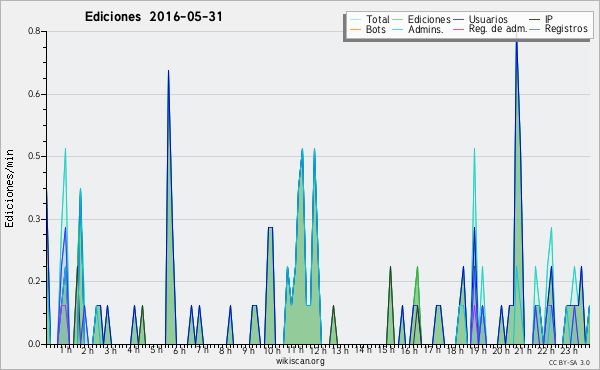This screenshot has width=600, height=370.
Task: Click the 0.0 y-axis value
Action: pyautogui.click(x=34, y=344)
